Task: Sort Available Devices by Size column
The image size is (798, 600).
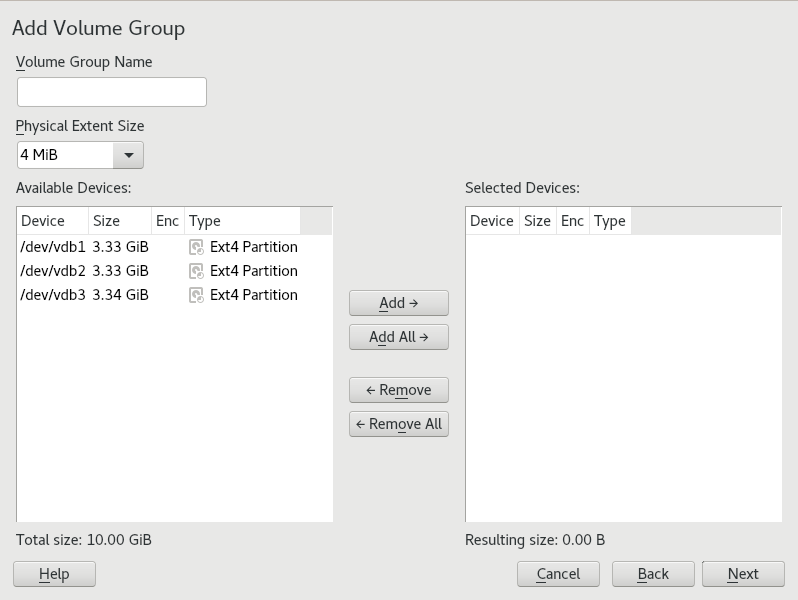Action: point(118,221)
